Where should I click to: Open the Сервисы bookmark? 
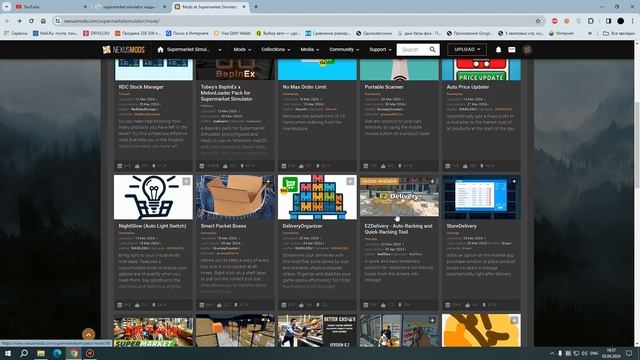coord(16,33)
